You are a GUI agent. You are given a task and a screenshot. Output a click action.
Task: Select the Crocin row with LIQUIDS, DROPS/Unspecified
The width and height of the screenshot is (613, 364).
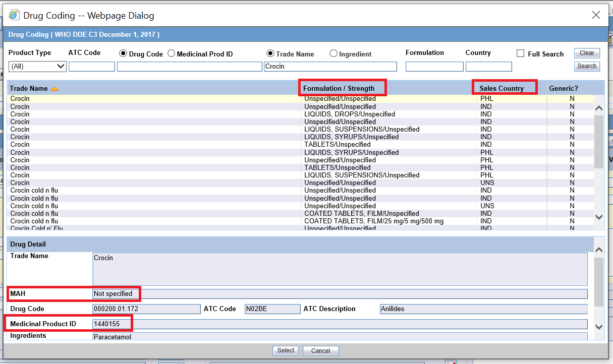click(x=301, y=114)
